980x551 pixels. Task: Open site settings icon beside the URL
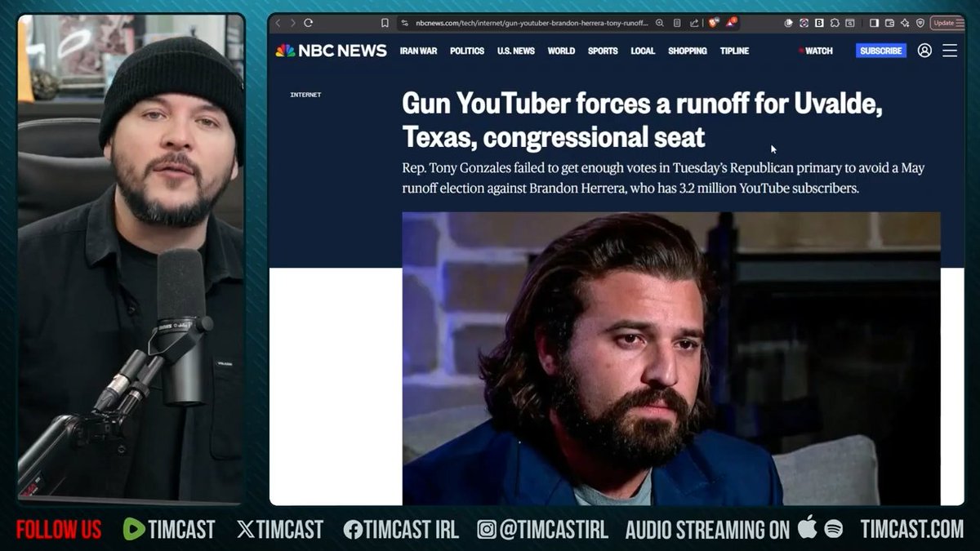404,23
